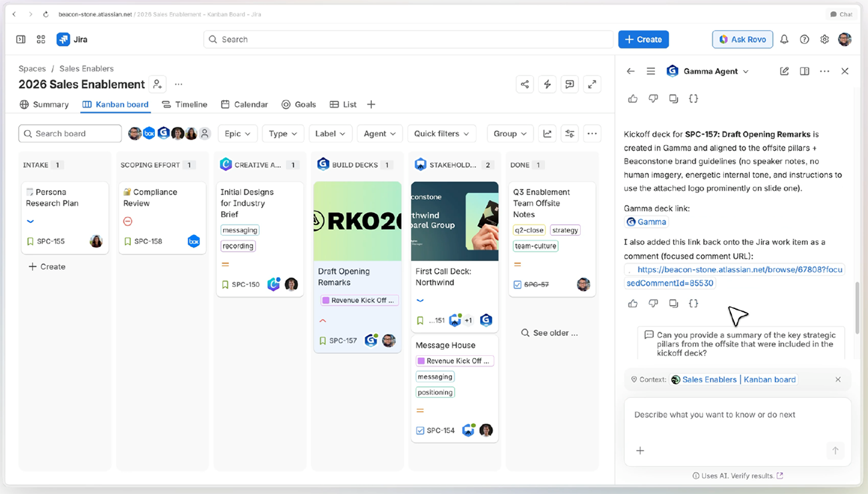Click the feedback comment icon above the board
The height and width of the screenshot is (494, 868).
click(570, 84)
